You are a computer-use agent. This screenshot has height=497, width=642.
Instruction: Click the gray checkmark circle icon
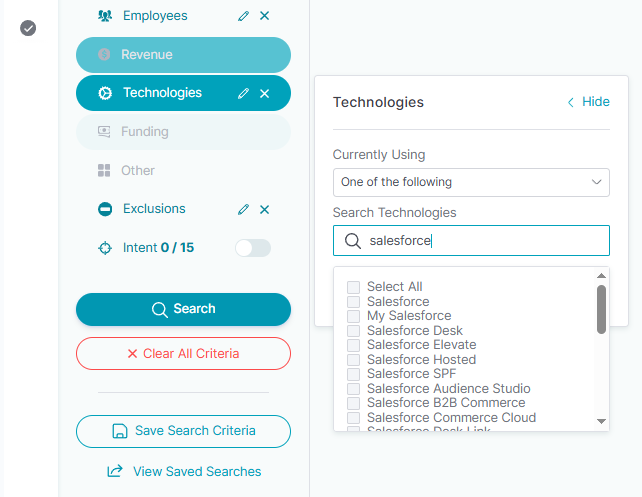tap(28, 28)
